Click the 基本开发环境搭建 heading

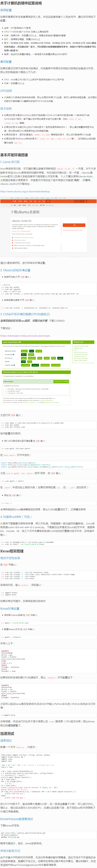click(x=14, y=155)
